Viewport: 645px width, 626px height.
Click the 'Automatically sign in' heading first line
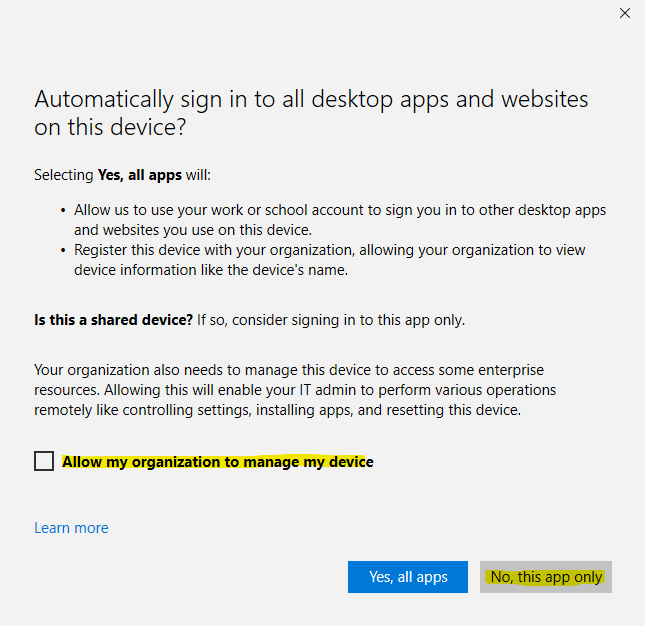[311, 99]
